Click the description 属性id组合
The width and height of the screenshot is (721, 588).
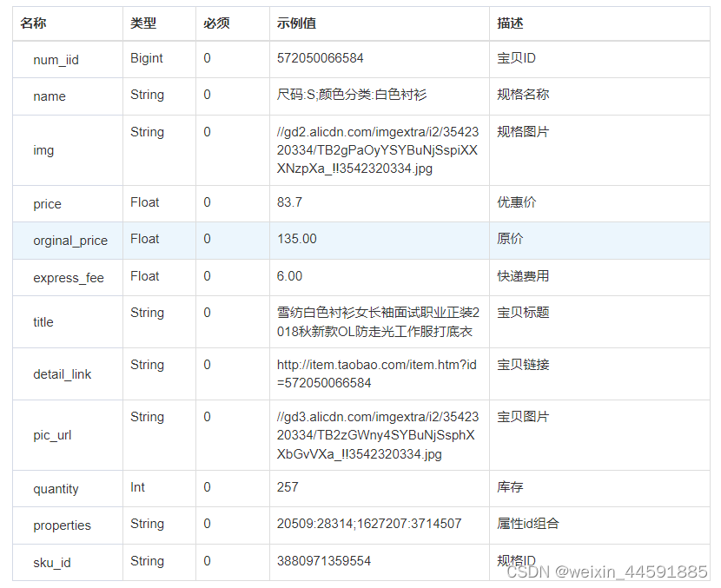528,524
